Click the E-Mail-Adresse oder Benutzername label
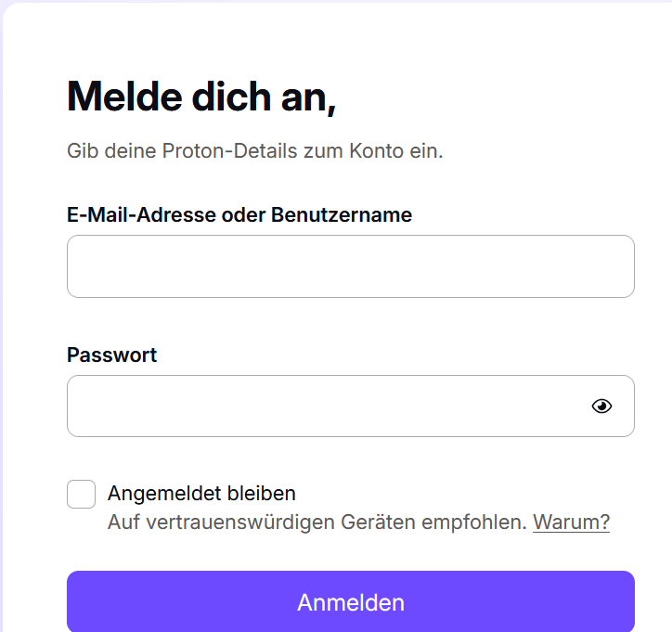The width and height of the screenshot is (672, 632). pos(239,214)
